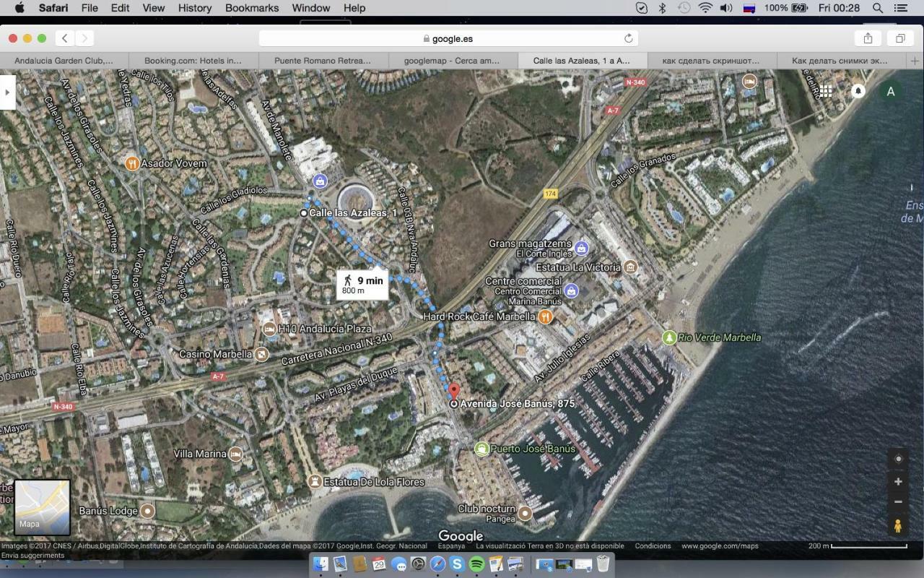The height and width of the screenshot is (578, 924).
Task: Open Safari's Share button
Action: 868,38
